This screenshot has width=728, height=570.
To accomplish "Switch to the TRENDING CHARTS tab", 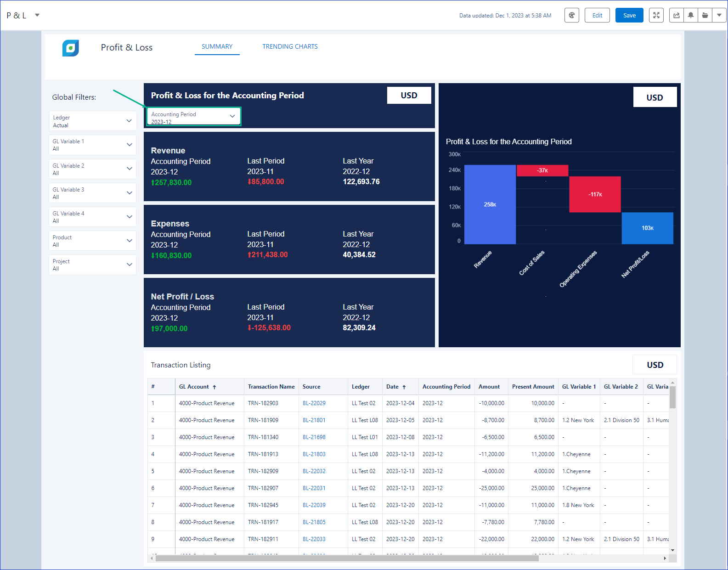I will coord(290,46).
